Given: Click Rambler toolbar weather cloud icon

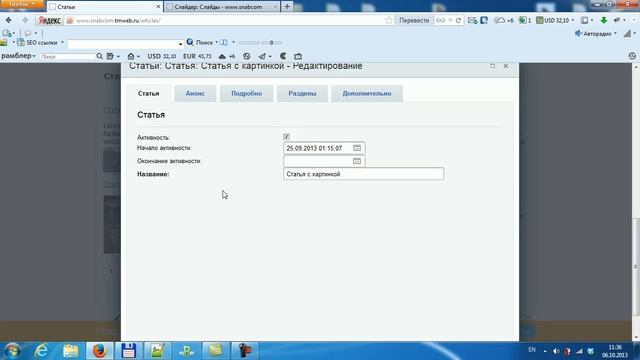Looking at the screenshot, I should (x=222, y=56).
